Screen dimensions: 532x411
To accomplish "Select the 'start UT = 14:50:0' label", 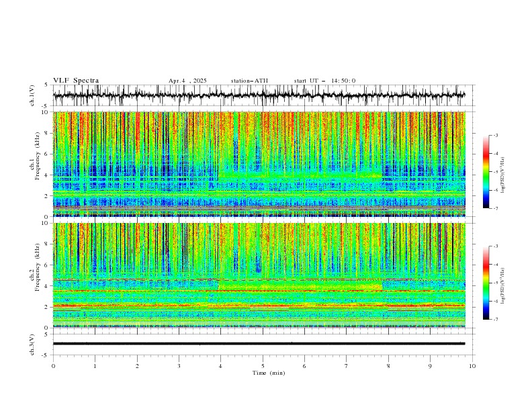I will tap(324, 81).
